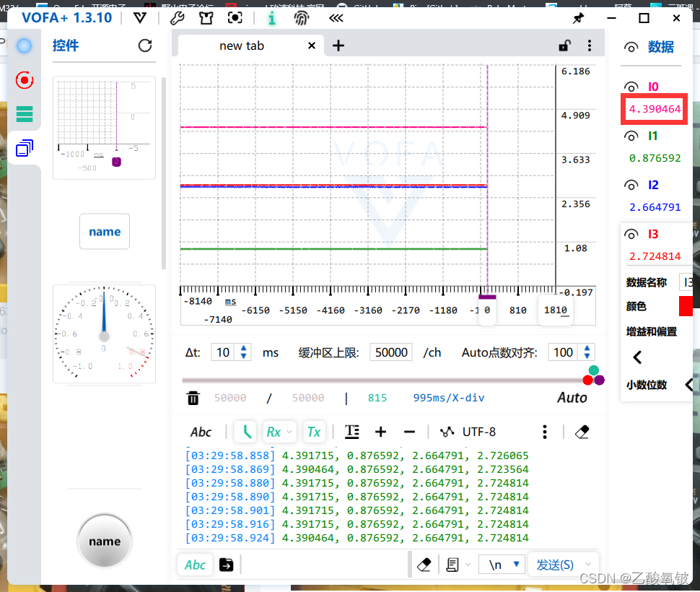Viewport: 700px width, 592px height.
Task: Add a new tab with plus icon
Action: tap(338, 45)
